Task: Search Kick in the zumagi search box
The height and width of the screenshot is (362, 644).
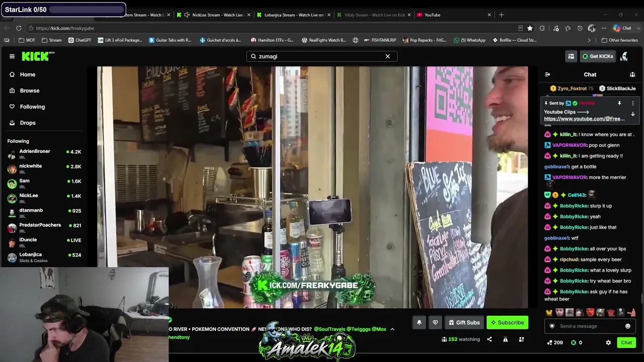Action: pos(321,56)
